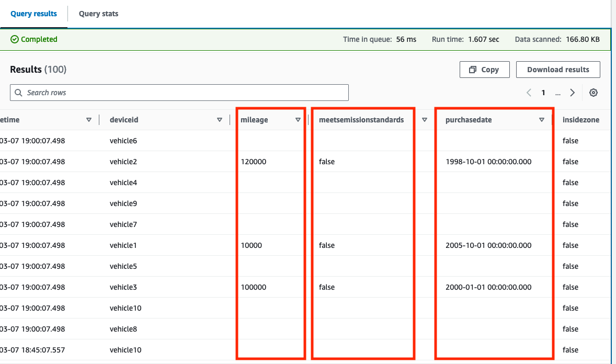
Task: Select the Query results tab
Action: coord(33,14)
